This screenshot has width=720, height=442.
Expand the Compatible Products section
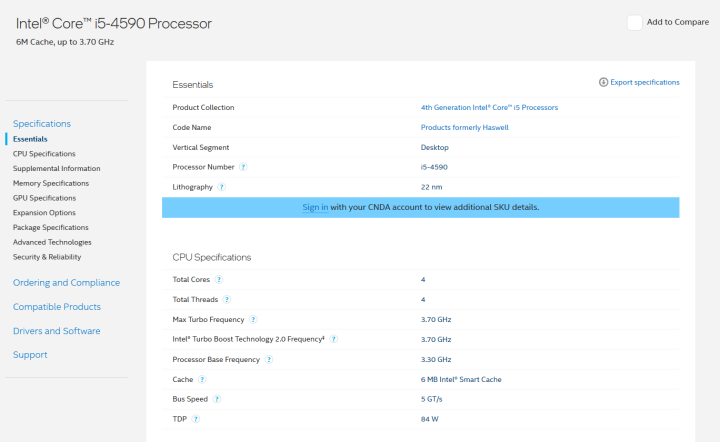click(56, 307)
